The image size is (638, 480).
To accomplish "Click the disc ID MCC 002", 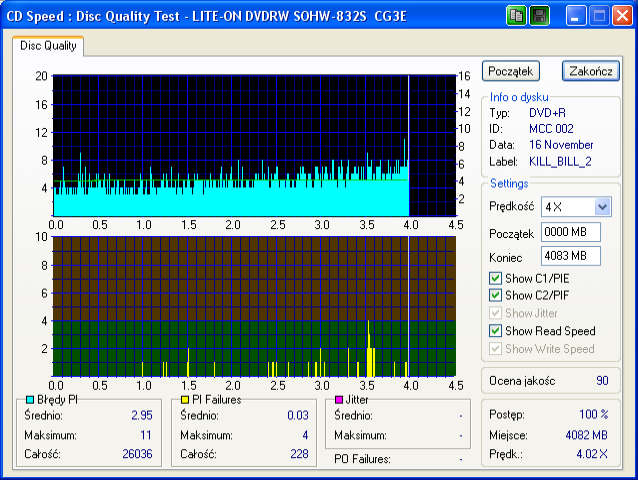I will [551, 129].
